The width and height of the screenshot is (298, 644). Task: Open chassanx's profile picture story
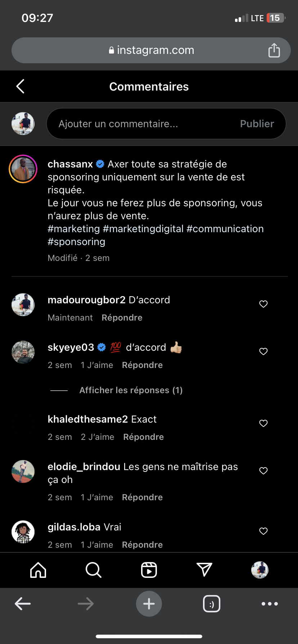[x=23, y=169]
